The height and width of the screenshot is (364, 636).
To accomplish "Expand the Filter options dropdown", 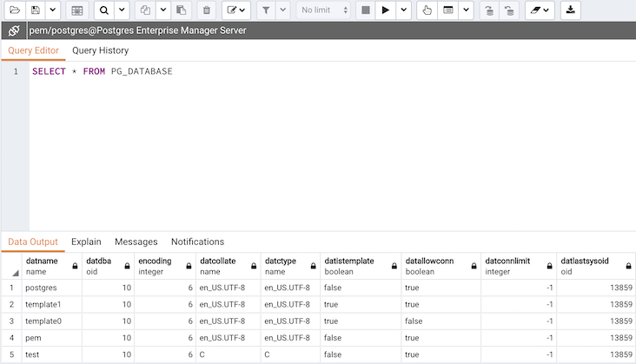I will 283,10.
